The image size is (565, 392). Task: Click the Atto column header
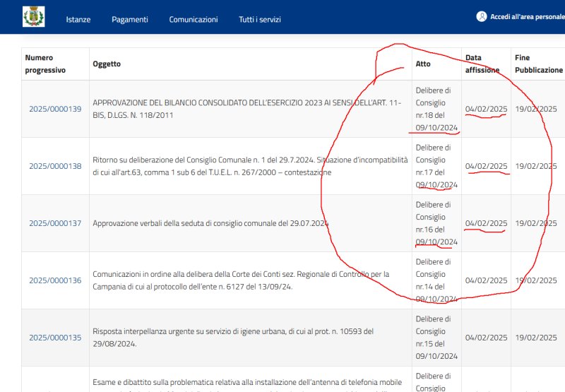(423, 64)
